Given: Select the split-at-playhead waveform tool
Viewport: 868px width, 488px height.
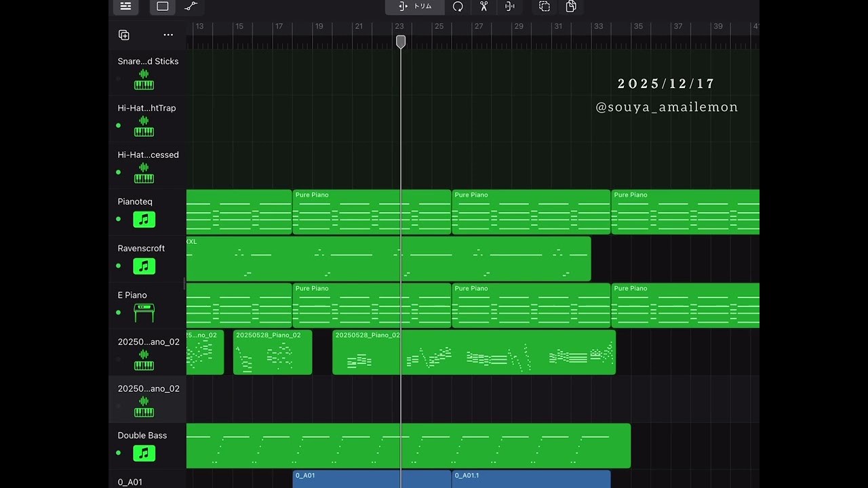Looking at the screenshot, I should [510, 6].
